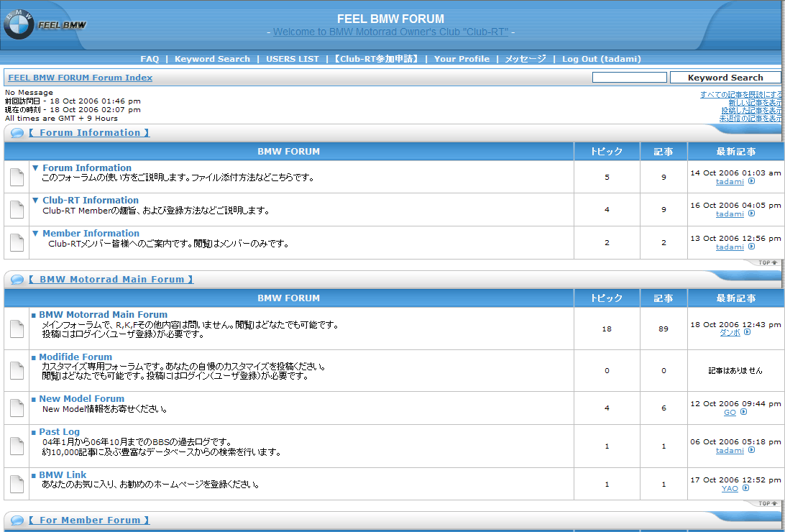Image resolution: width=785 pixels, height=532 pixels.
Task: Click 新しい記事を表示 link
Action: [x=755, y=103]
